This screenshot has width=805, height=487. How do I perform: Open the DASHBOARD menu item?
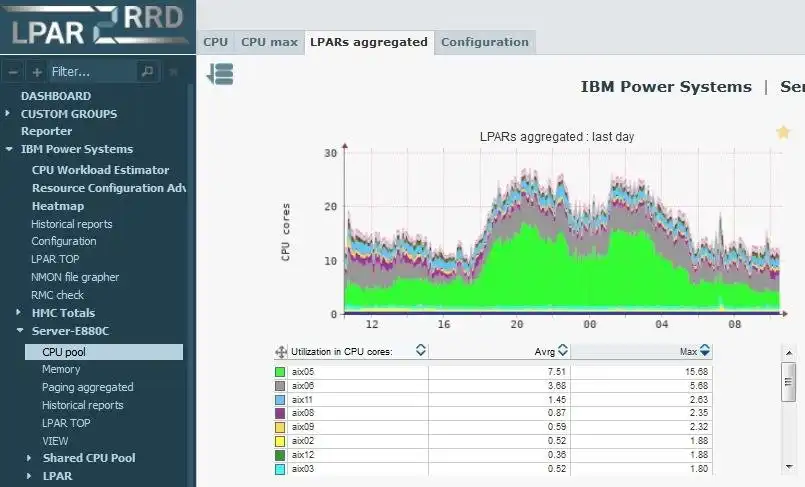[x=56, y=96]
